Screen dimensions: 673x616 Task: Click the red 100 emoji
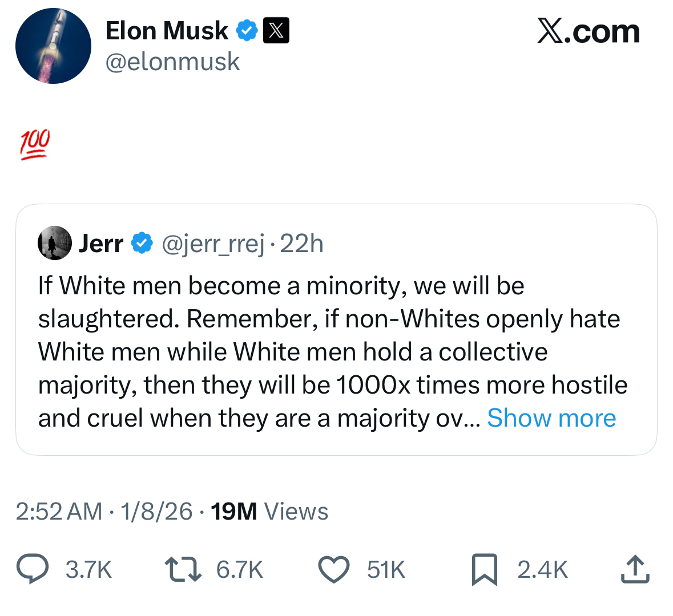pos(35,145)
